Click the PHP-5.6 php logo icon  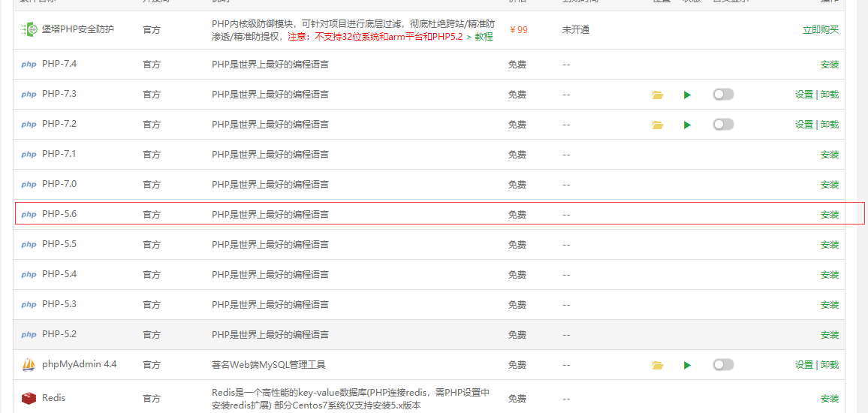coord(29,214)
